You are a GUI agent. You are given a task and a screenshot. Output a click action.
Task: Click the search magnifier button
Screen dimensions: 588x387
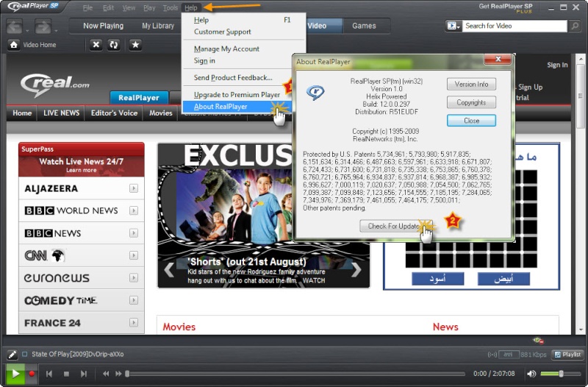click(x=574, y=26)
